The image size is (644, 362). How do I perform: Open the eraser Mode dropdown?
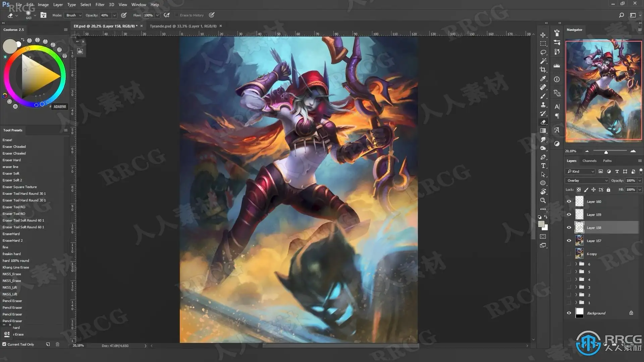[73, 15]
